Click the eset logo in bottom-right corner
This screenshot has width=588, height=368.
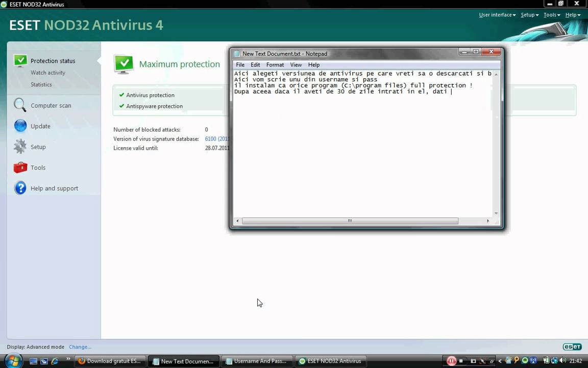[572, 347]
